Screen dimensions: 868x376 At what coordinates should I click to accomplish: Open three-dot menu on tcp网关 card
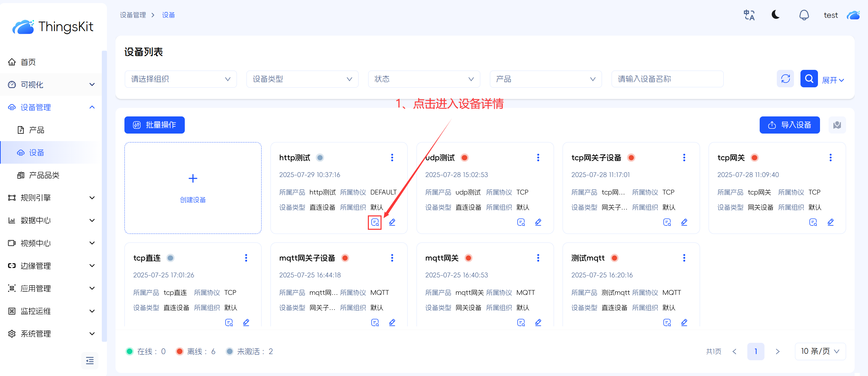(x=830, y=158)
